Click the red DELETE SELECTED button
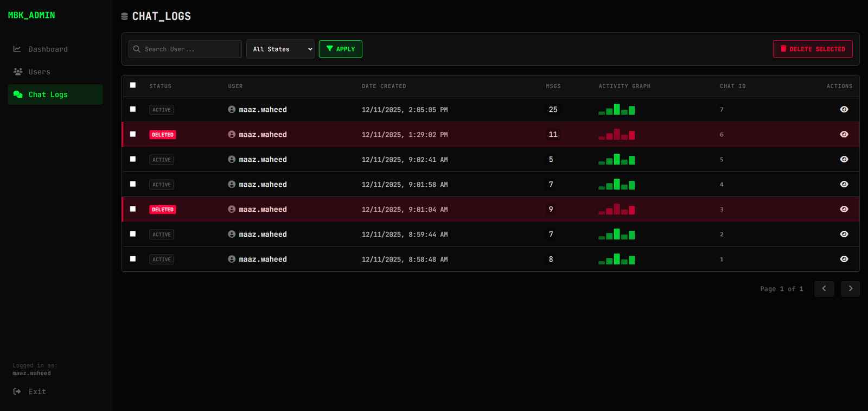This screenshot has height=411, width=868. 812,49
